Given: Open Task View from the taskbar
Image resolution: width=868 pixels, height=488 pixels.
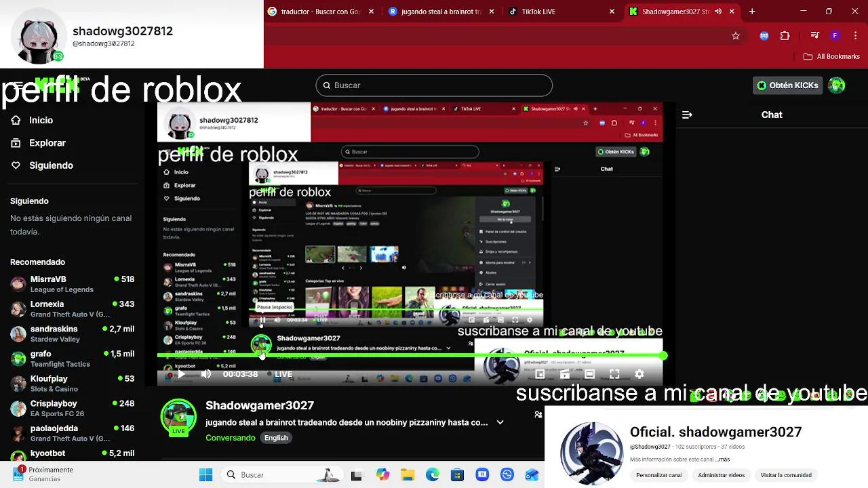Looking at the screenshot, I should point(356,475).
